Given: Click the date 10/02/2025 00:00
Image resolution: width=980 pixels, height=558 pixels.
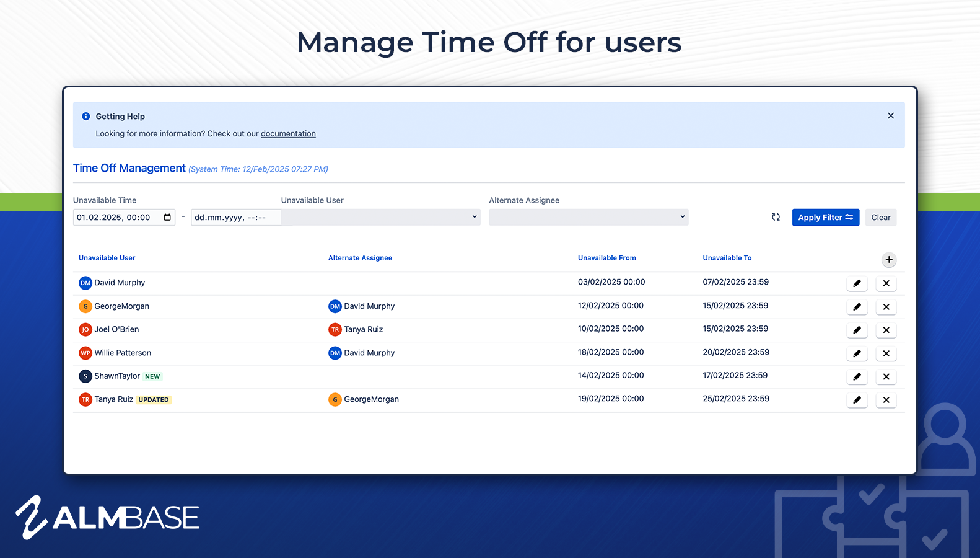Looking at the screenshot, I should 611,329.
